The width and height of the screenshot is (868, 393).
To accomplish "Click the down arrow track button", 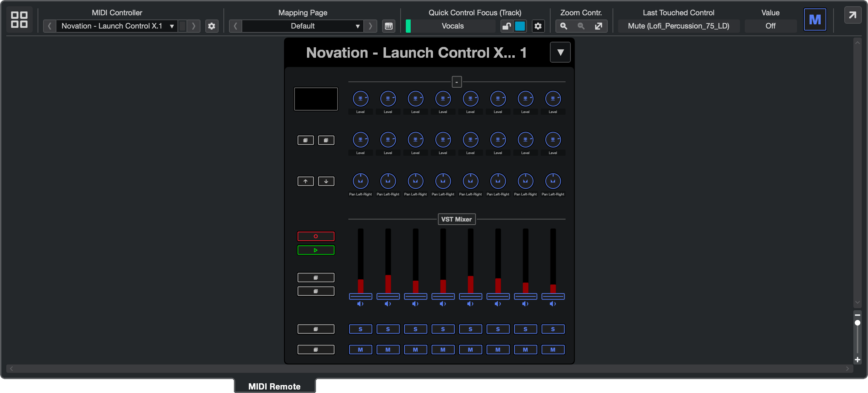I will [326, 181].
